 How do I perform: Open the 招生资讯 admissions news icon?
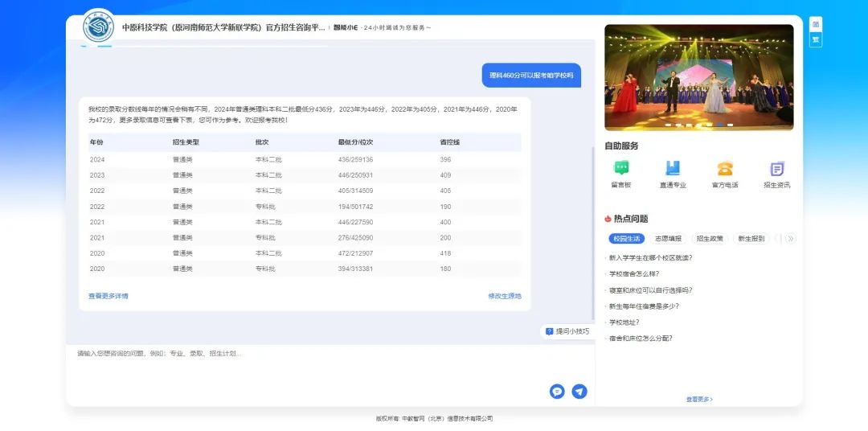777,168
